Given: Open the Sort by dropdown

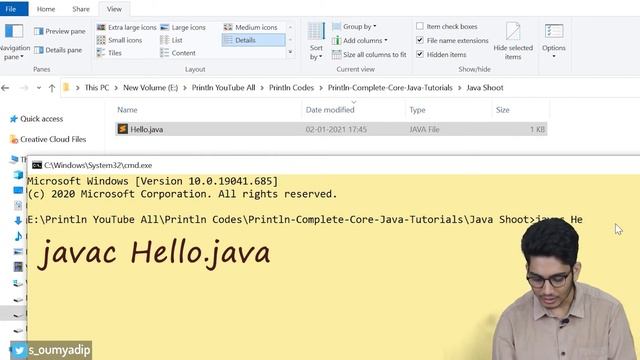Looking at the screenshot, I should (316, 42).
